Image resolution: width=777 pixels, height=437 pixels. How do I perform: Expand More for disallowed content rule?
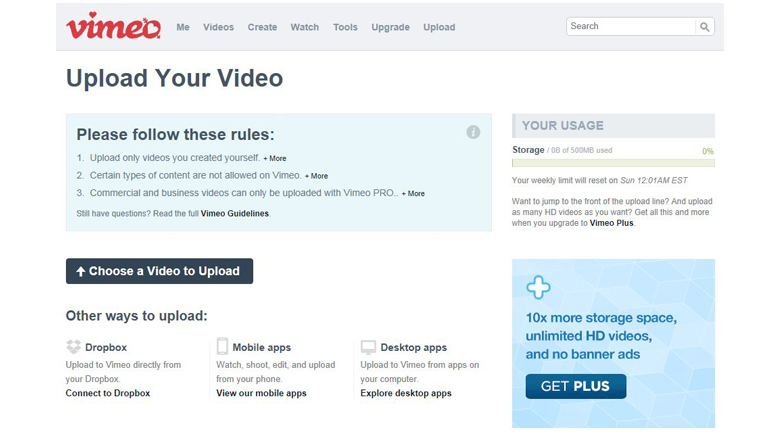[317, 176]
